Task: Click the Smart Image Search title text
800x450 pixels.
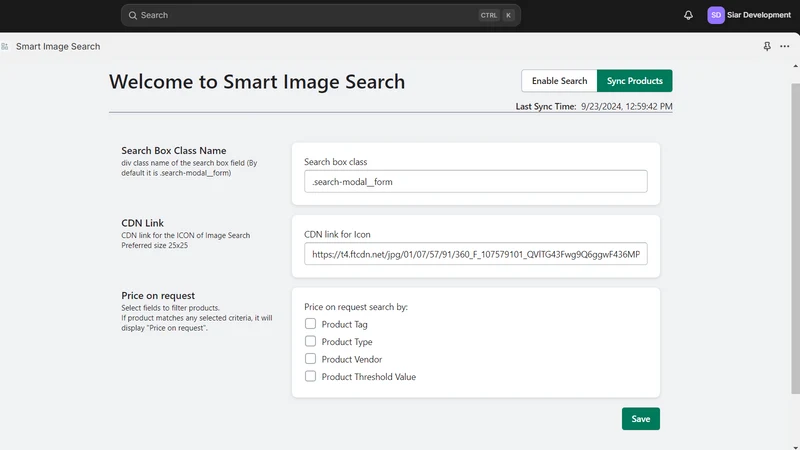Action: tap(58, 46)
